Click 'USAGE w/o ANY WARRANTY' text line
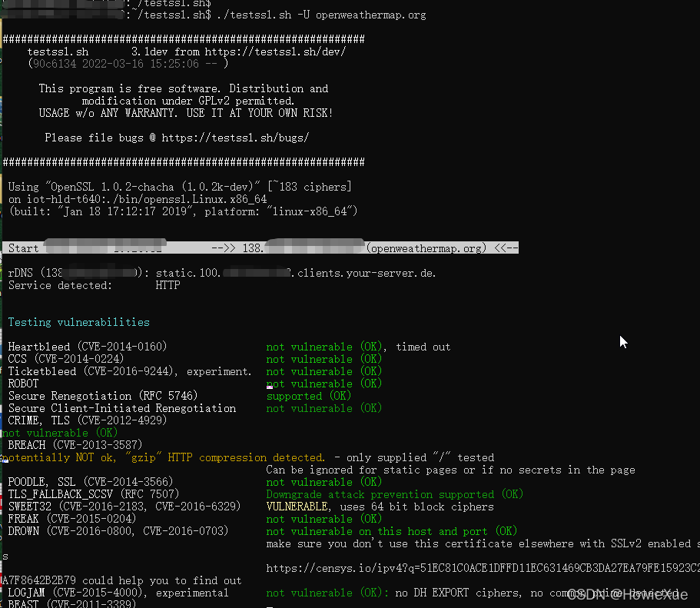 click(186, 113)
